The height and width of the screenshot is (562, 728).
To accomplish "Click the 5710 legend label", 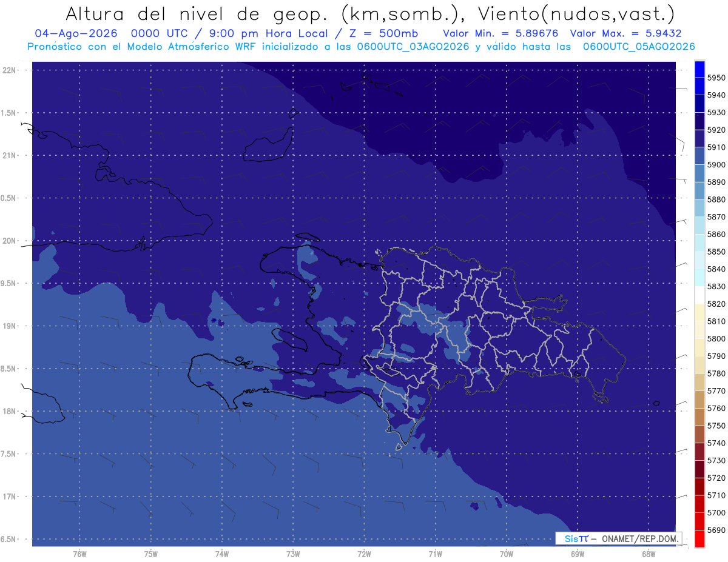I will coord(716,495).
